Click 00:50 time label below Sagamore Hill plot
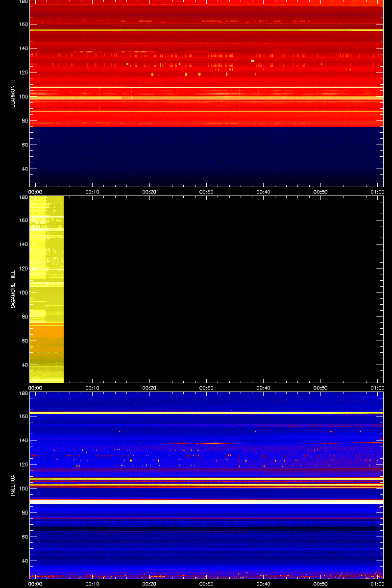392x588 pixels. [320, 388]
